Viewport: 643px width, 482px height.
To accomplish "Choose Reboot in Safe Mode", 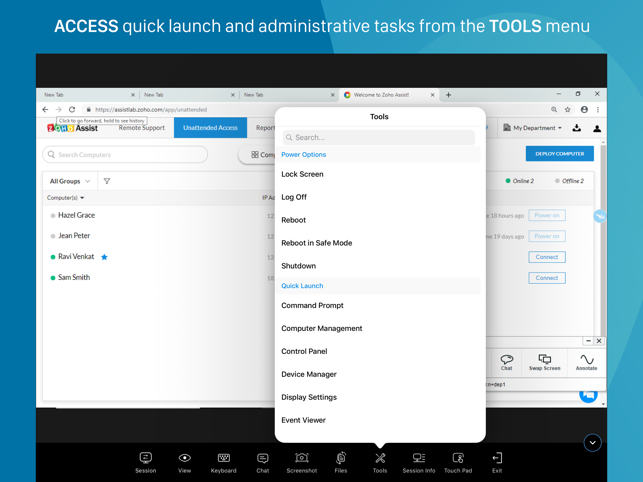I will (x=317, y=243).
